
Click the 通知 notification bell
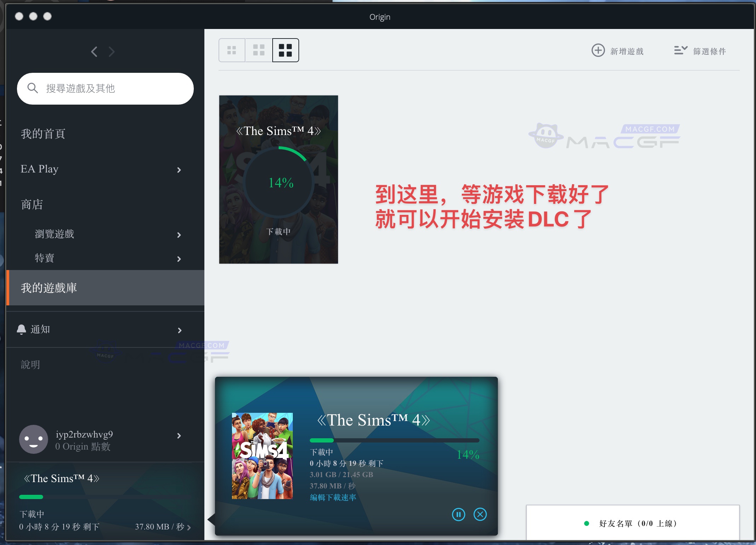[x=22, y=329]
